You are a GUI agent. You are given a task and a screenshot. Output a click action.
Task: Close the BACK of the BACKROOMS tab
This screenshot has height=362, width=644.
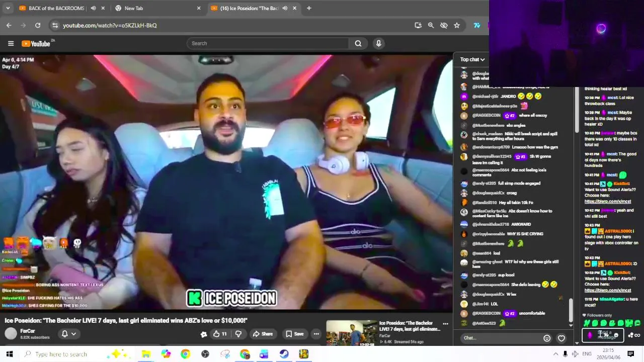click(103, 8)
